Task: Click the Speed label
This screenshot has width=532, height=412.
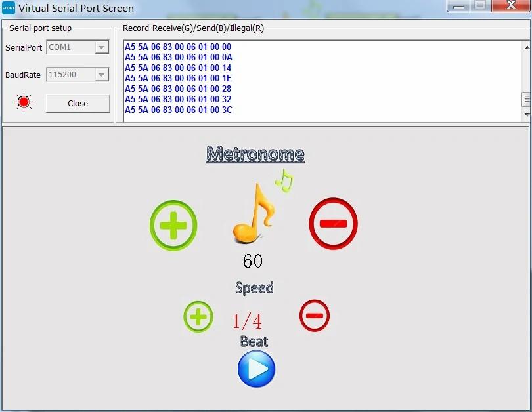Action: click(254, 287)
